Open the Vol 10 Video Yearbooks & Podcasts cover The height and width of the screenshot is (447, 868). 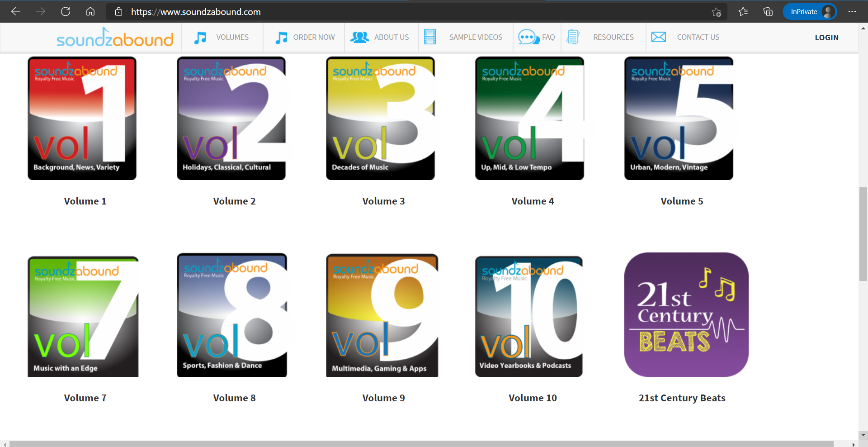(x=529, y=316)
